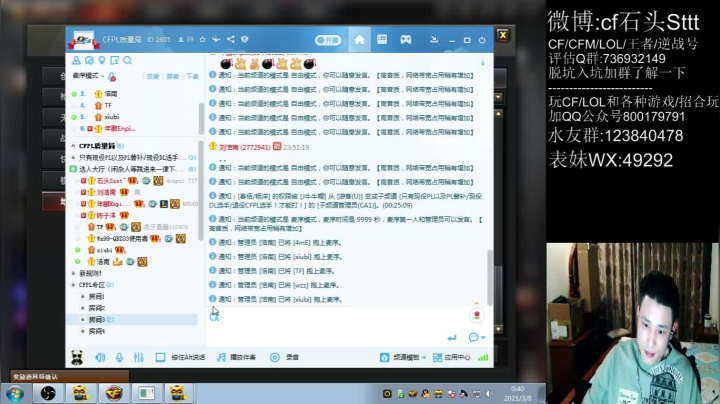Image resolution: width=720 pixels, height=404 pixels.
Task: Toggle the 开播 broadcast switch
Action: pos(328,40)
